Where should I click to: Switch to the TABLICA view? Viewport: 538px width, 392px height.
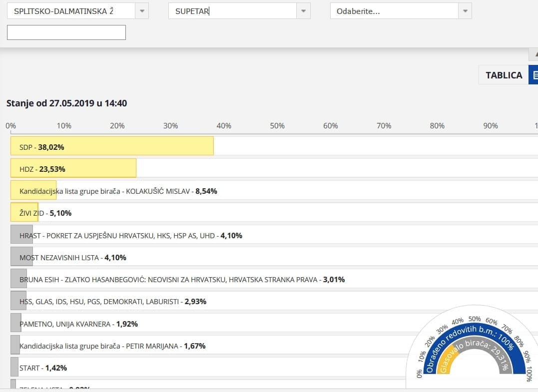(504, 75)
